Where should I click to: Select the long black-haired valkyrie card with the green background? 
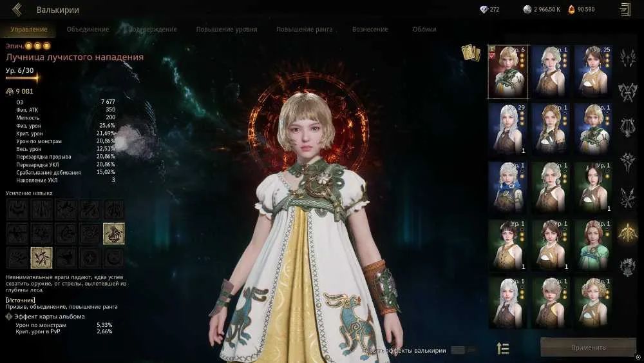pos(592,187)
